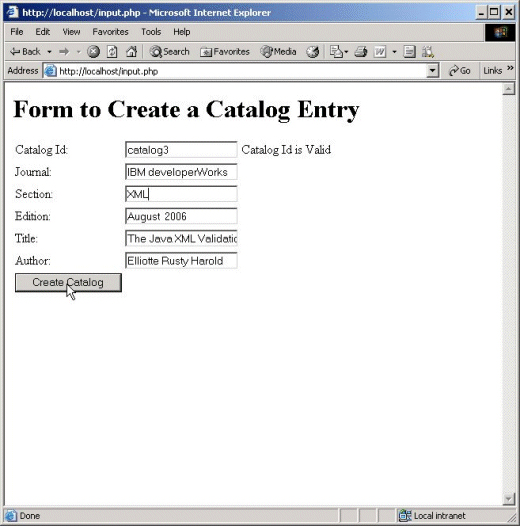The image size is (520, 526).
Task: Click 'Catalog Id is Valid' message
Action: [286, 150]
